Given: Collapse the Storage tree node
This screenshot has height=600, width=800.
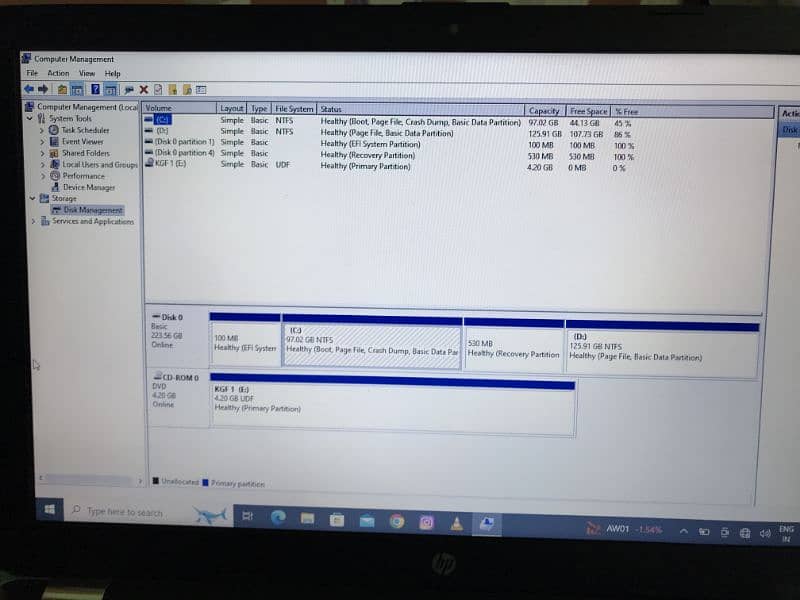Looking at the screenshot, I should pos(32,198).
